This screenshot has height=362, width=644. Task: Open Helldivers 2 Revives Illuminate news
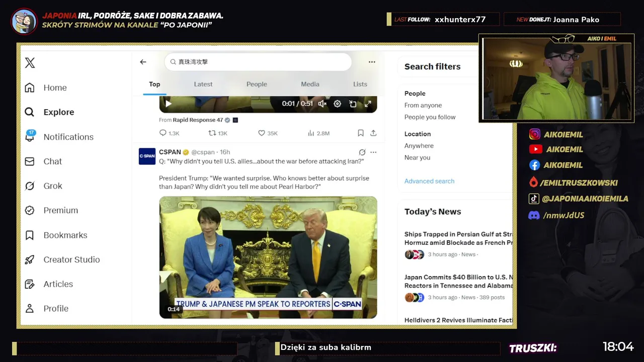[458, 320]
